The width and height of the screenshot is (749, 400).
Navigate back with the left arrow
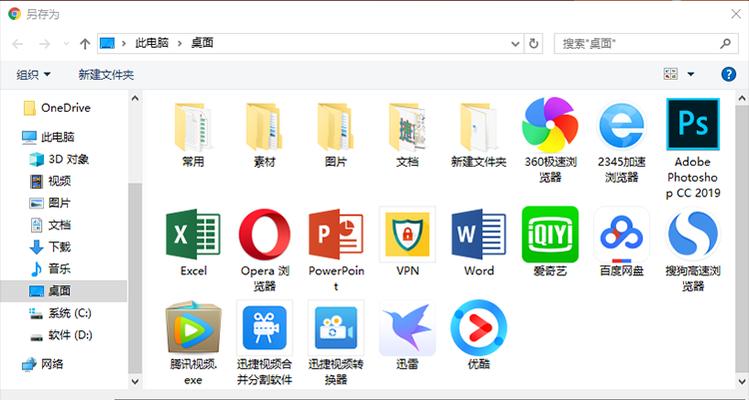click(x=17, y=44)
